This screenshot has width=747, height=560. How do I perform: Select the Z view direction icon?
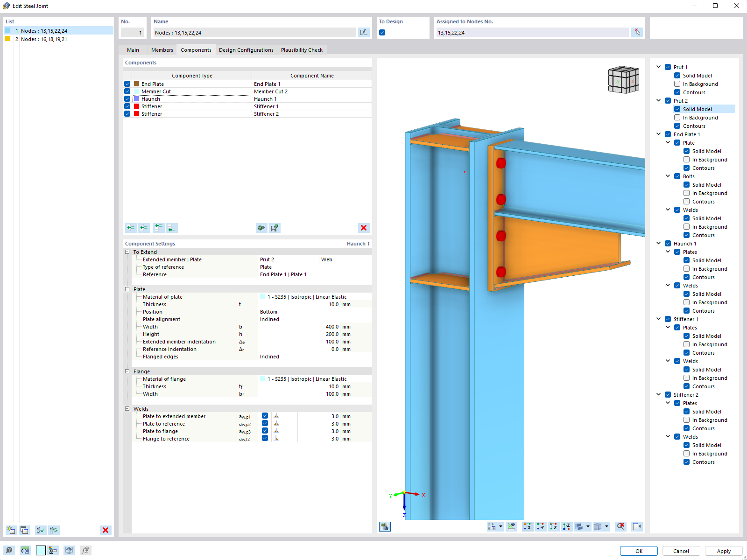coord(553,526)
